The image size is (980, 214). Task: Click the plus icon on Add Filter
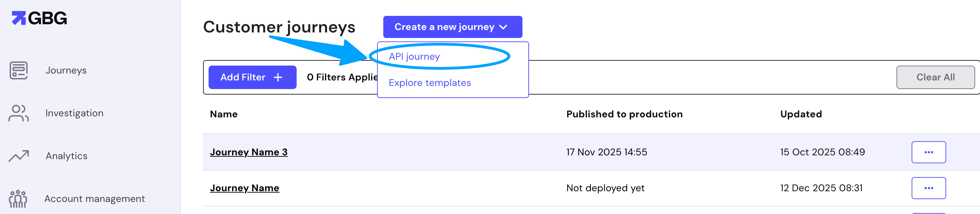point(278,77)
